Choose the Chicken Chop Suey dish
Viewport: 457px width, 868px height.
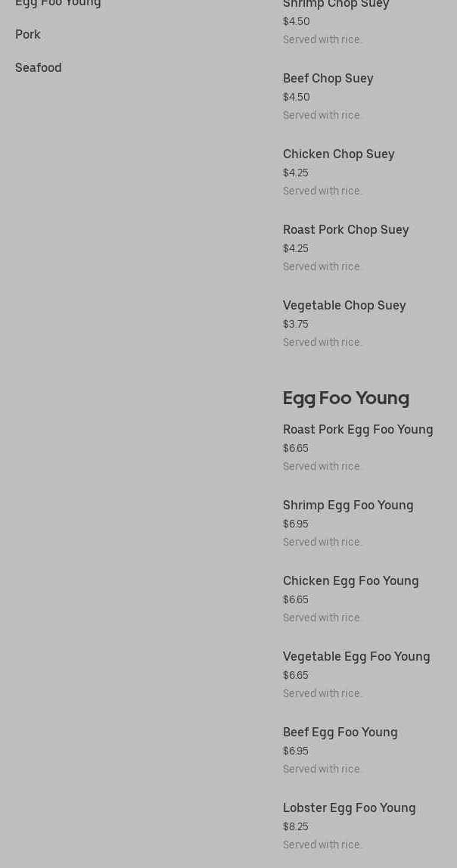click(339, 154)
